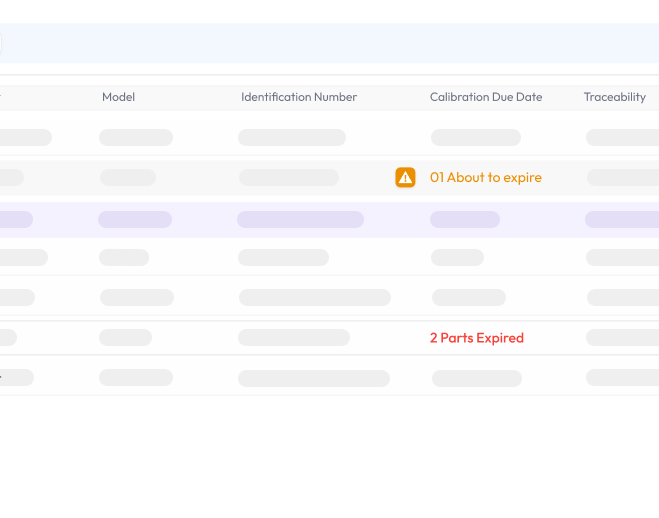Click the Traceability column header
This screenshot has height=518, width=659.
(614, 97)
